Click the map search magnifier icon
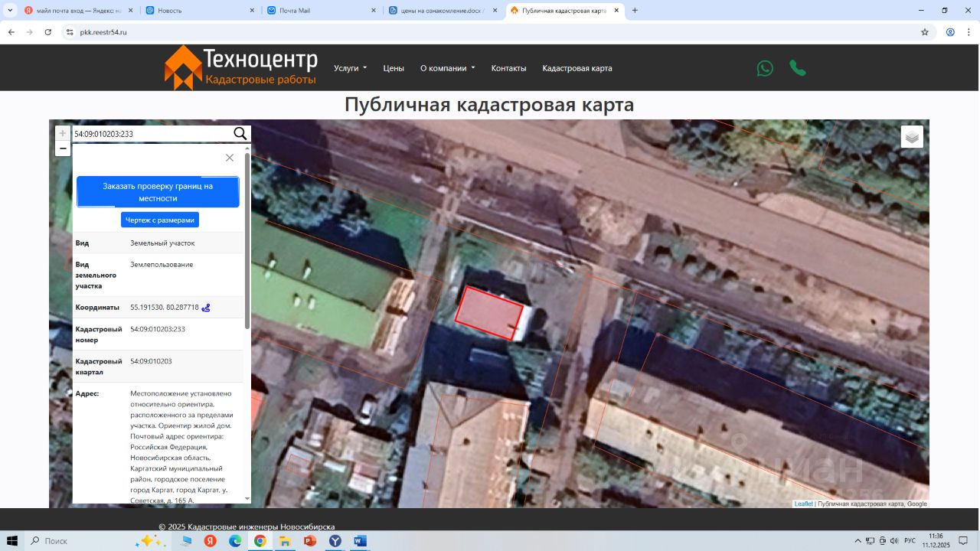Viewport: 980px width, 551px height. [240, 134]
